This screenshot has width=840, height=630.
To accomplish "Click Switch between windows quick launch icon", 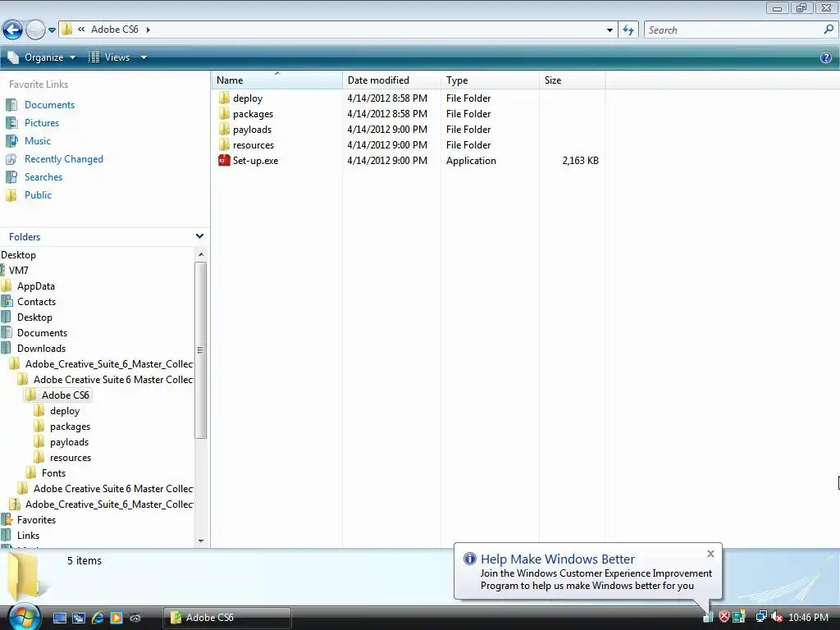I will coord(79,618).
